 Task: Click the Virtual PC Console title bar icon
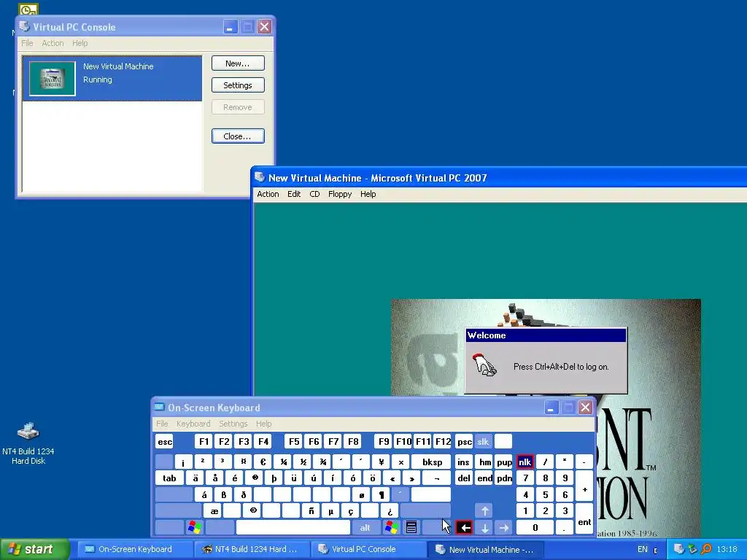(24, 27)
